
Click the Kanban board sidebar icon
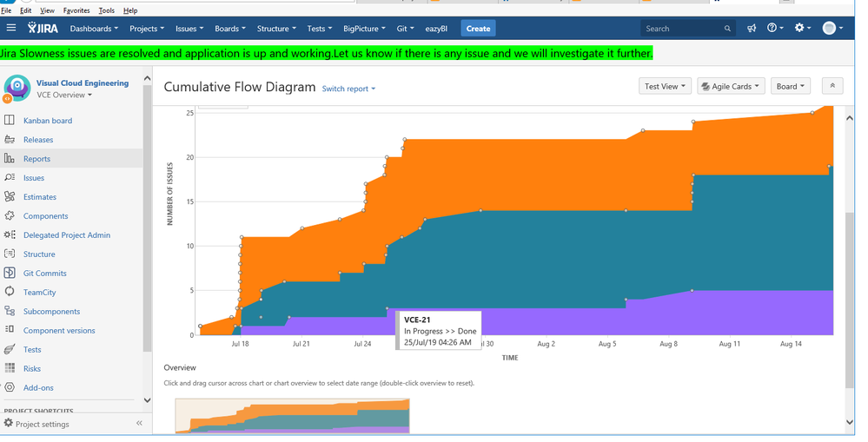[10, 120]
